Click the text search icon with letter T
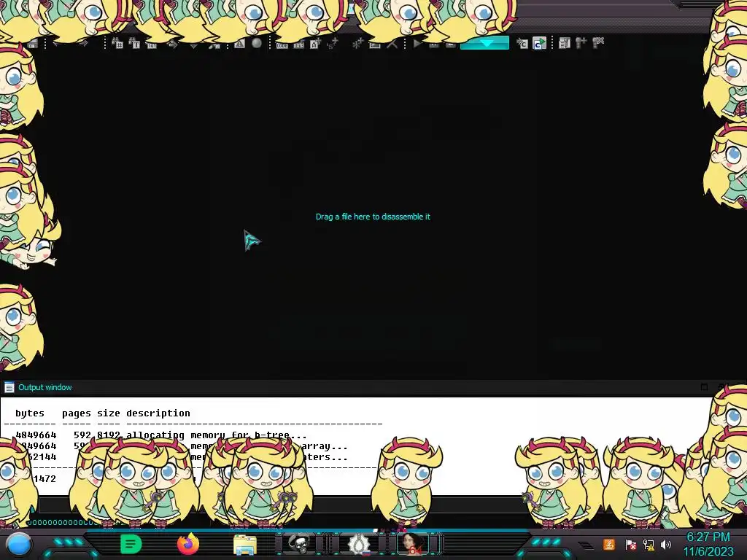This screenshot has width=747, height=560. click(x=135, y=44)
